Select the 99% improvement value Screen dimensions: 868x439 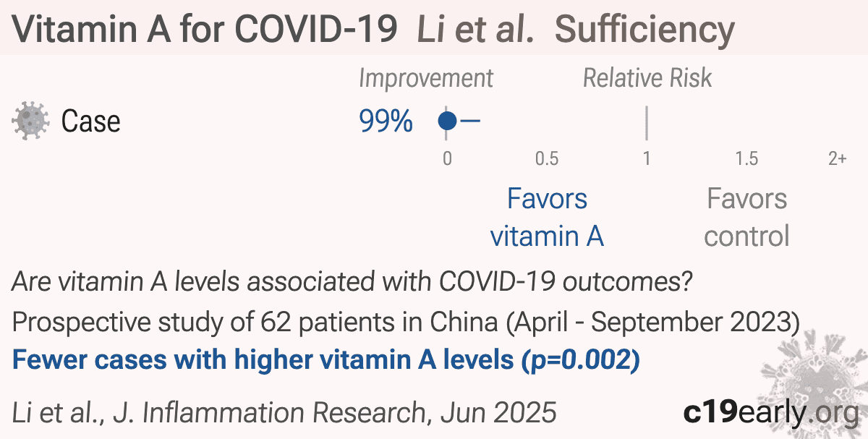386,122
